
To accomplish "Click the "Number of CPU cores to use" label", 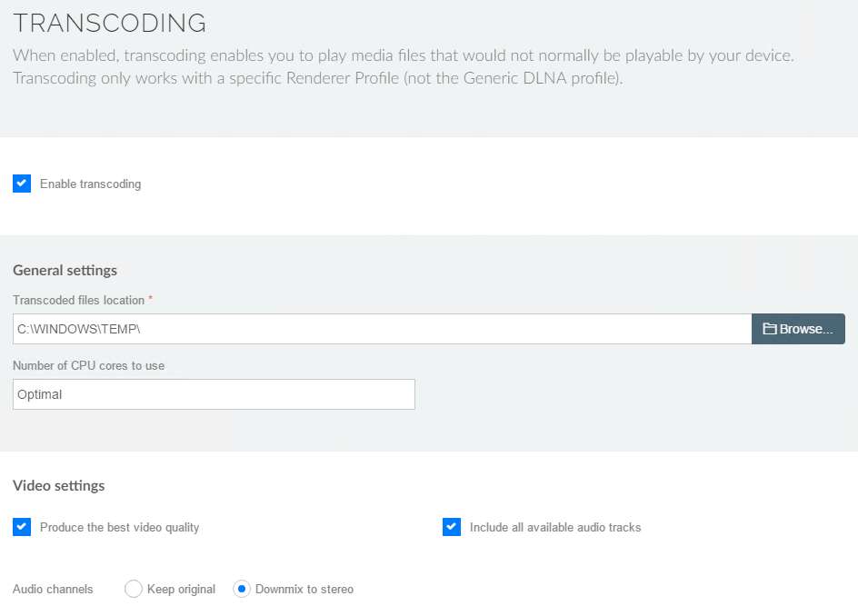I will tap(88, 365).
